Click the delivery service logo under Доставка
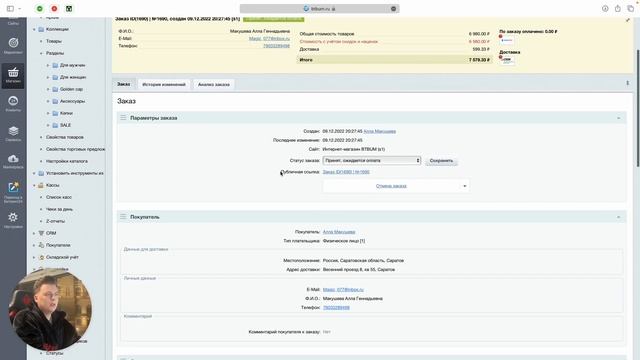640x360 pixels. click(507, 60)
